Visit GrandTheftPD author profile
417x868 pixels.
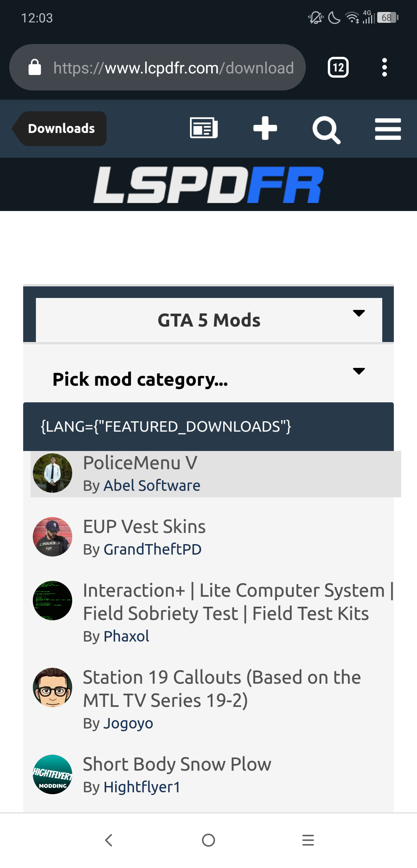pos(153,550)
